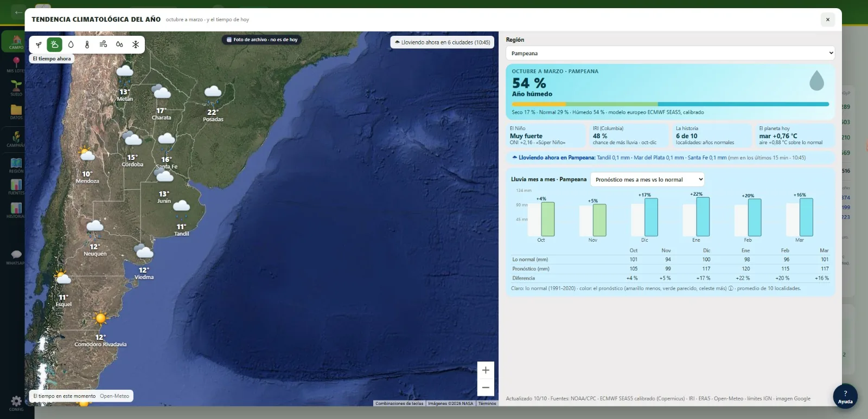Select the wind layer icon
This screenshot has width=868, height=419.
103,44
